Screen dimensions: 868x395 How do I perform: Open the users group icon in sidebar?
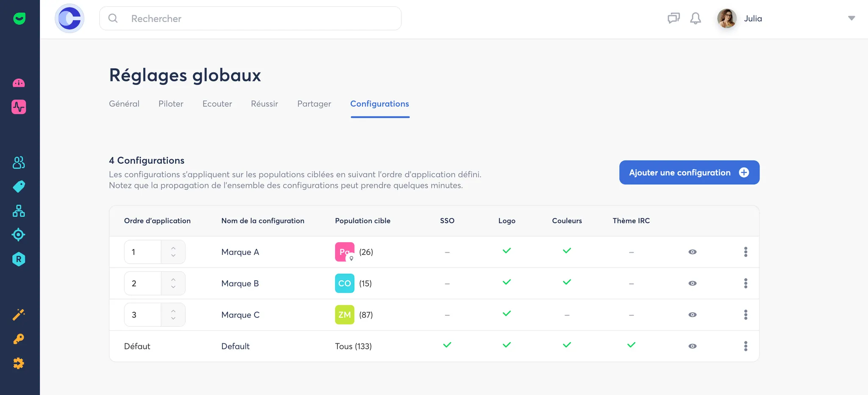pos(19,163)
